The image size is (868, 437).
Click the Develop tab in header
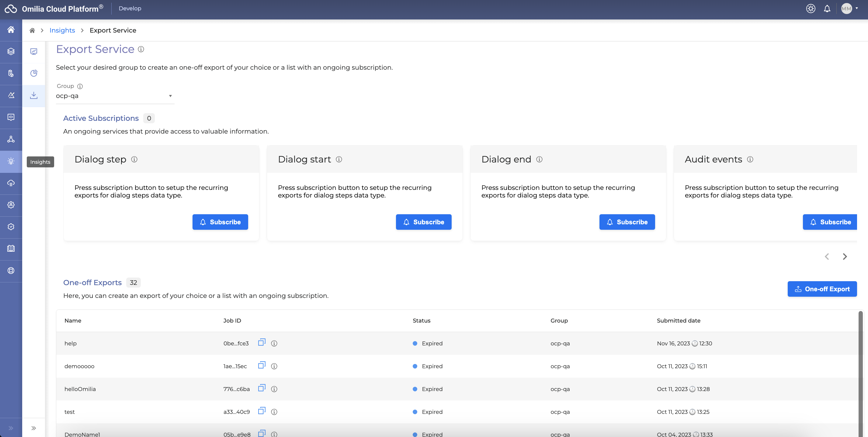130,9
